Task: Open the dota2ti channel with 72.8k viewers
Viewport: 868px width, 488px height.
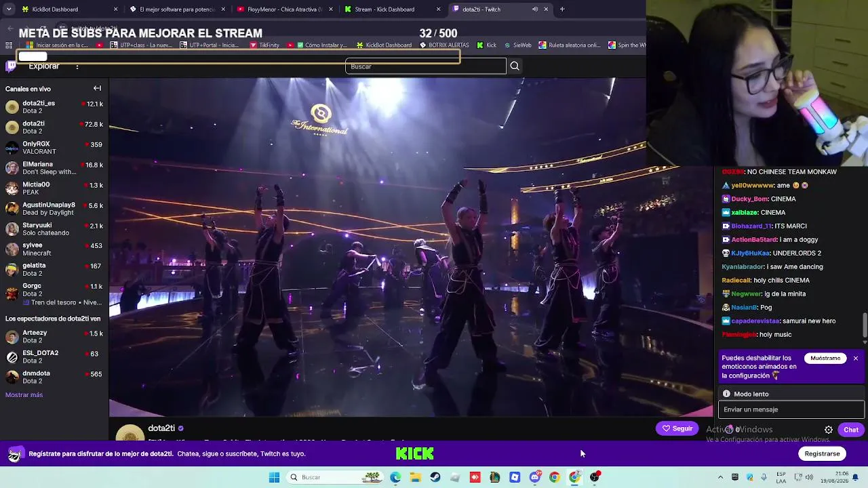Action: (54, 127)
